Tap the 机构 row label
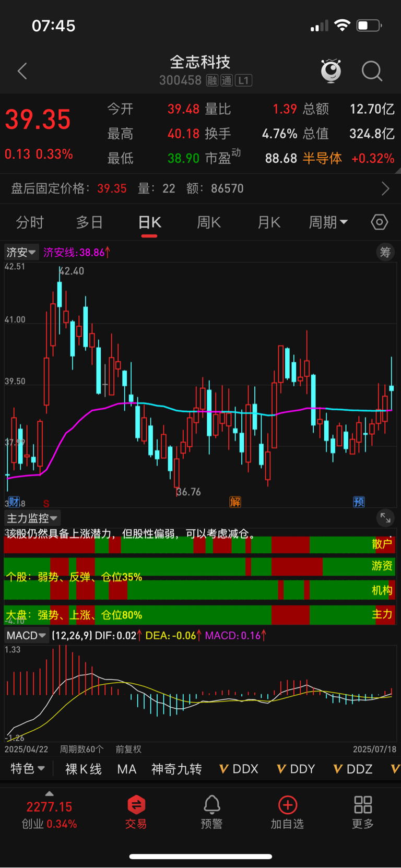 382,590
